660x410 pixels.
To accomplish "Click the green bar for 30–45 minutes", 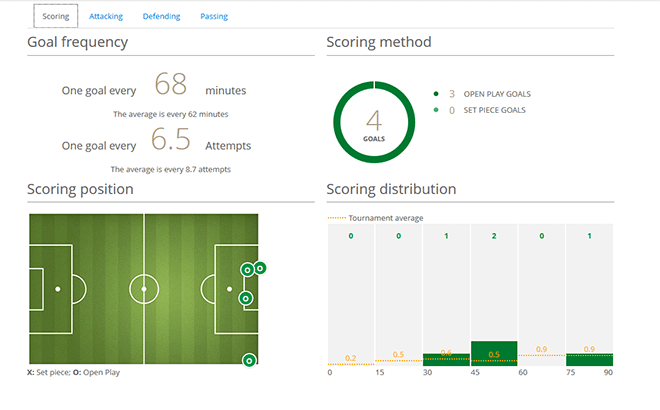I will click(446, 360).
